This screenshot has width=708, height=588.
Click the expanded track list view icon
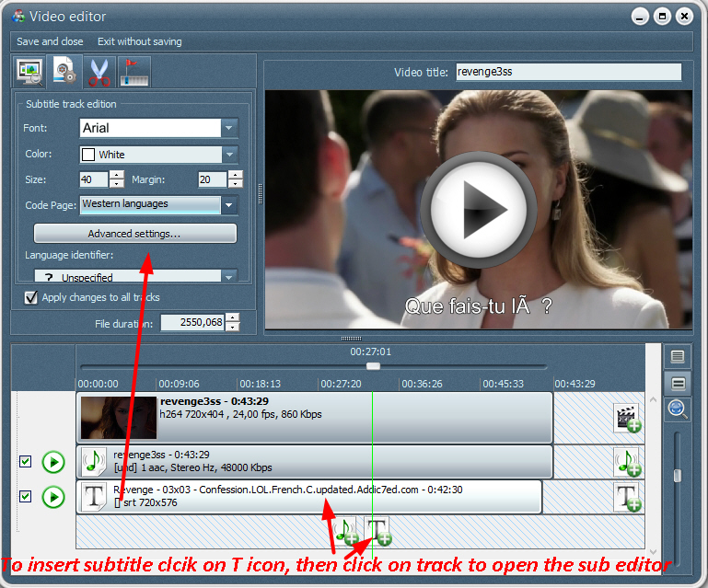coord(678,356)
